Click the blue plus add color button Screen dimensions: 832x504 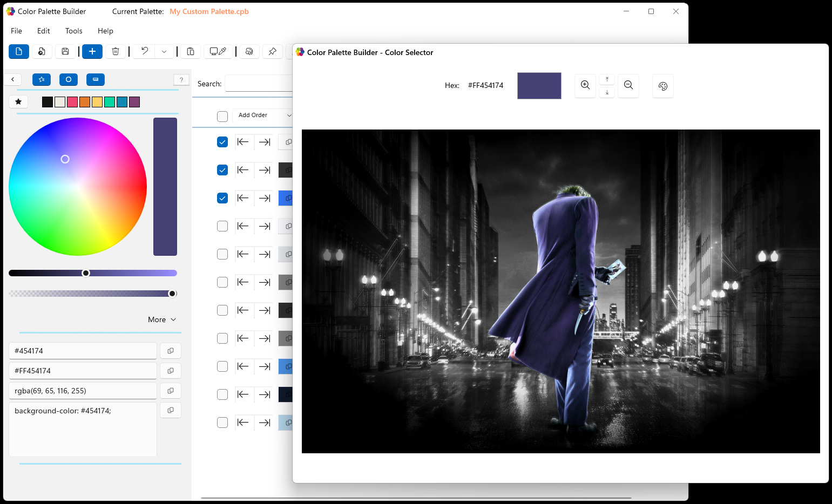[x=92, y=51]
